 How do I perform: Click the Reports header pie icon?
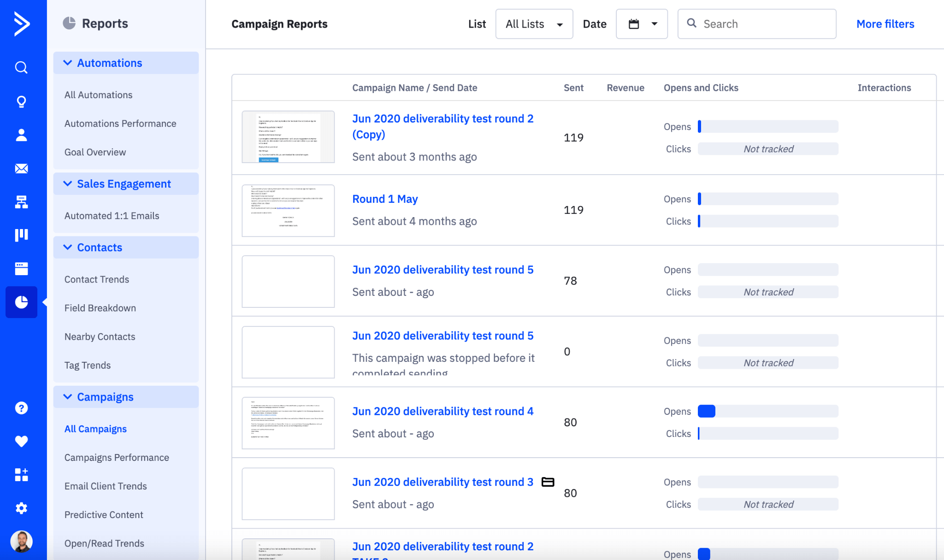coord(69,23)
